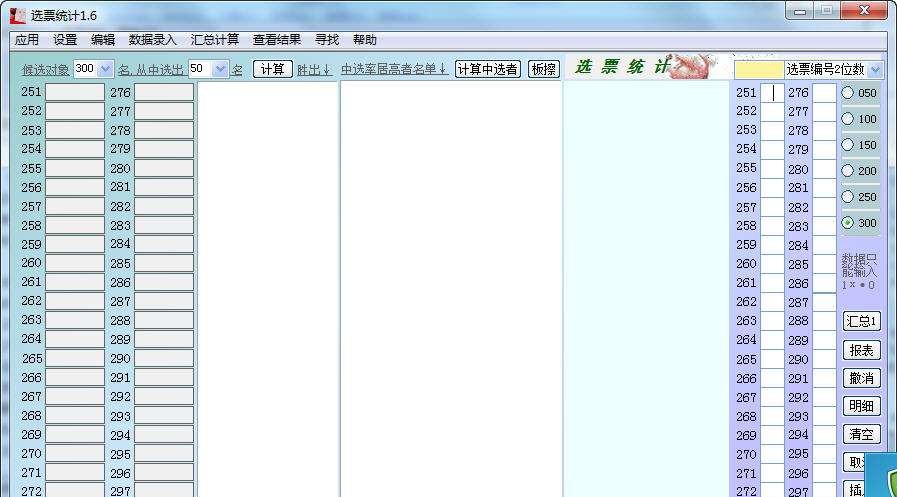The width and height of the screenshot is (897, 497).
Task: Click the 清空 button
Action: (862, 434)
